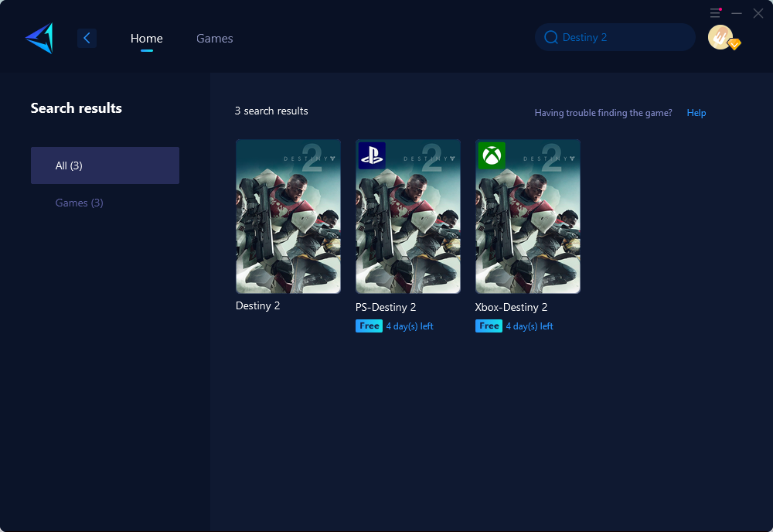
Task: Click the Search results heading
Action: point(77,108)
